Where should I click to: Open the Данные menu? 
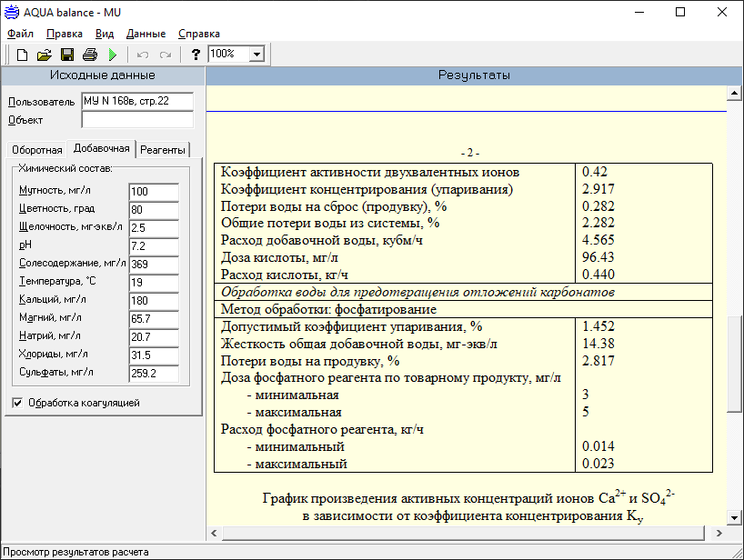coord(146,34)
